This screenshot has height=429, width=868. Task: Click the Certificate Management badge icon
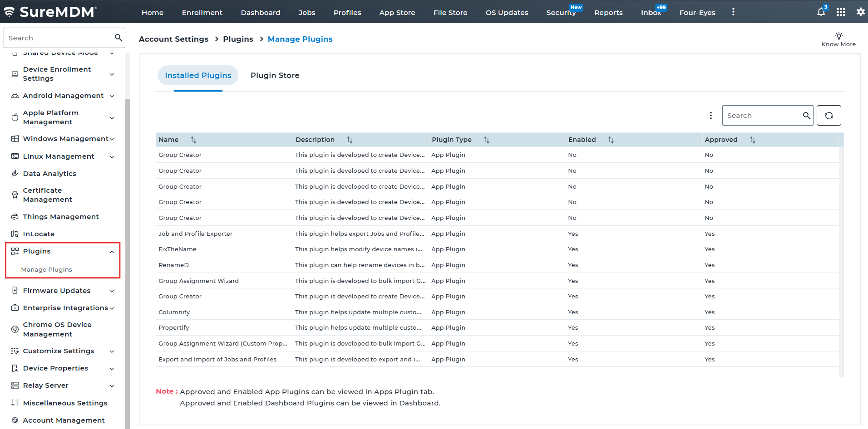point(15,195)
